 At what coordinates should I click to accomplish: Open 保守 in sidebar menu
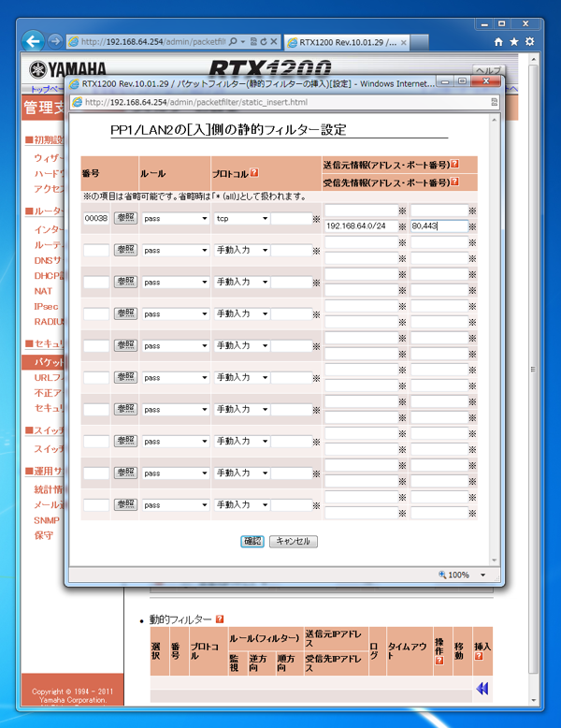44,535
